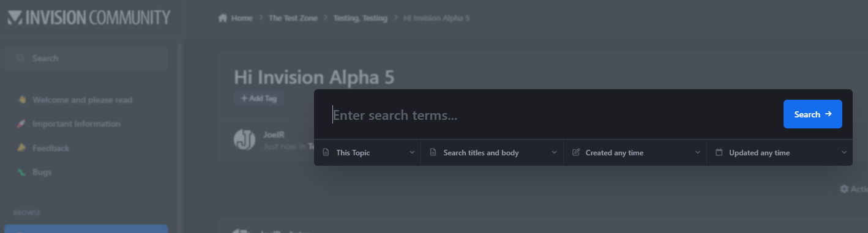Click The Test Zone breadcrumb link

[293, 18]
